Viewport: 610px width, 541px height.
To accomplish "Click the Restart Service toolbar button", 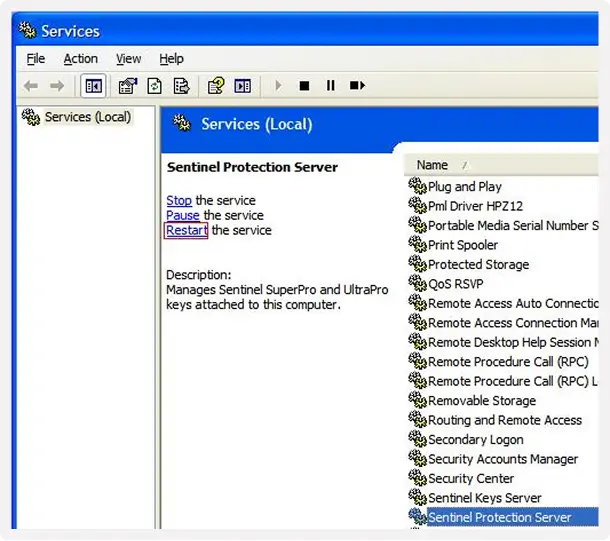I will tap(357, 85).
